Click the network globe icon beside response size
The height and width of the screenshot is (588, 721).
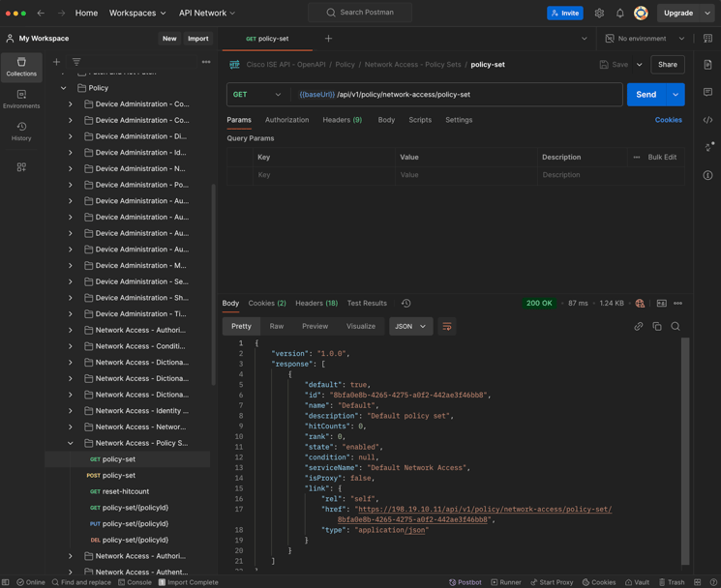pos(640,304)
